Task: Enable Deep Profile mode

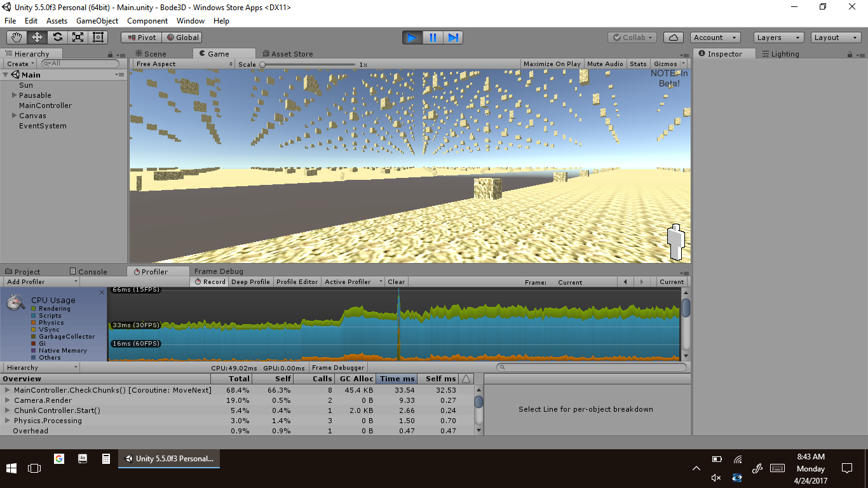Action: pos(250,282)
